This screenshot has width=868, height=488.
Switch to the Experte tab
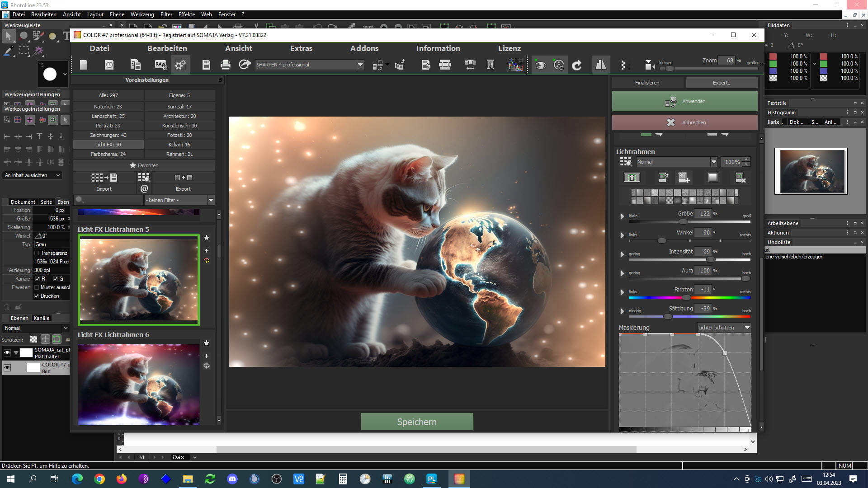click(721, 83)
